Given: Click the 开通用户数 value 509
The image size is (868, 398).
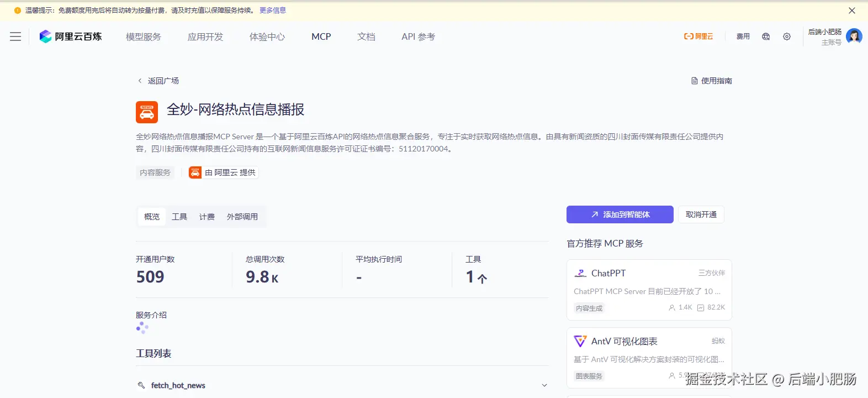Looking at the screenshot, I should click(x=150, y=277).
